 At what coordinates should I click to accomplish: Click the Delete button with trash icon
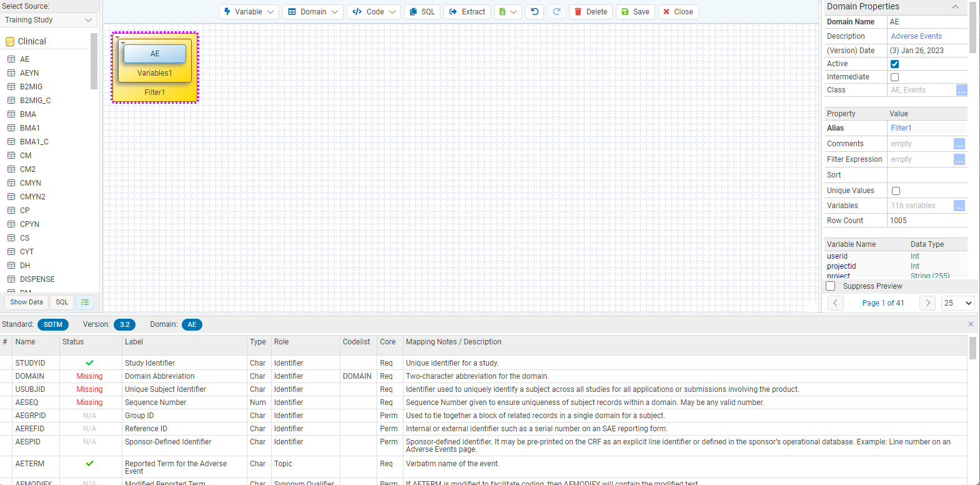(x=591, y=12)
